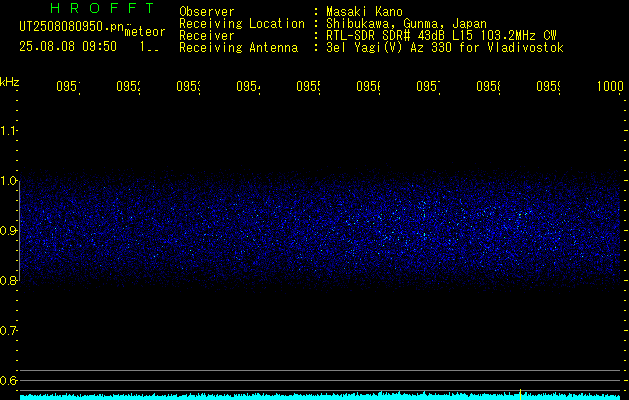Click the date stamp 25.08.08 09:50

[x=68, y=47]
